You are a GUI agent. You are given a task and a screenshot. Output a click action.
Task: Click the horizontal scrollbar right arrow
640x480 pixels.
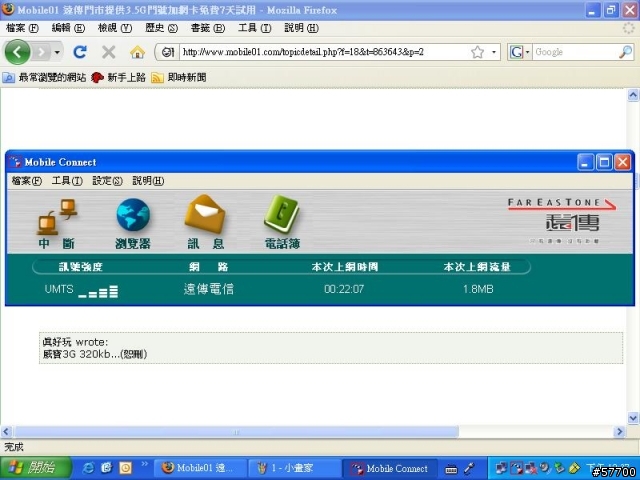coord(620,431)
